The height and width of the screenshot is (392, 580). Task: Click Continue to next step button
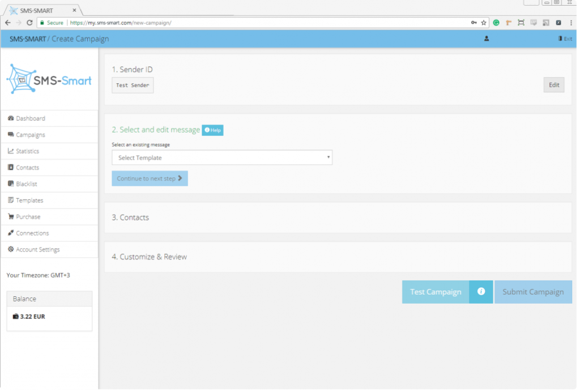(151, 180)
